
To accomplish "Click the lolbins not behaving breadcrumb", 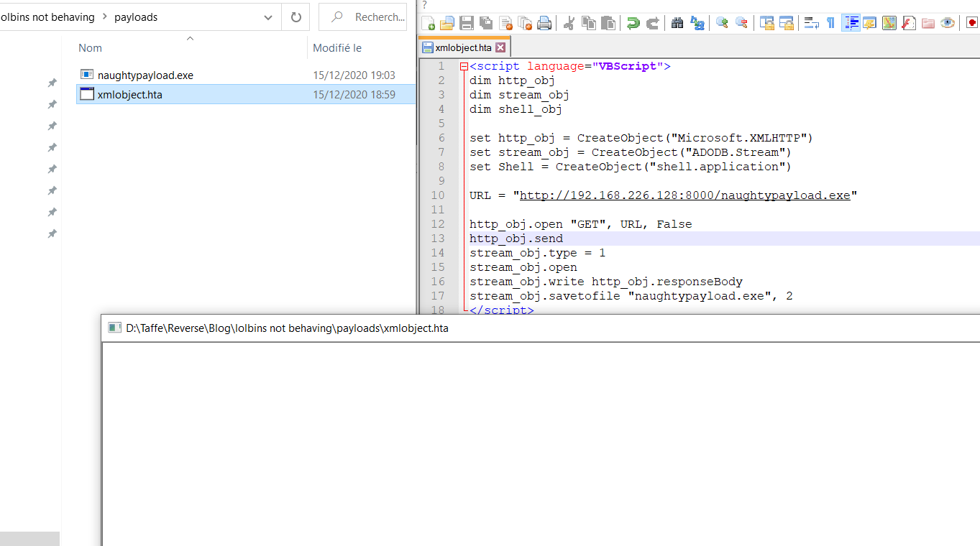I will coord(47,17).
